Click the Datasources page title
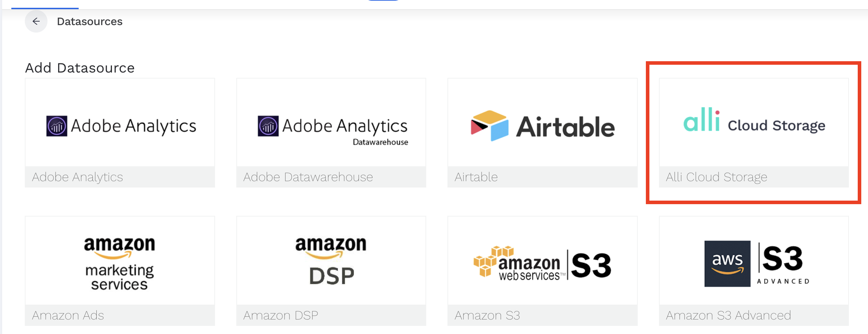Screen dimensions: 868x334 click(90, 21)
